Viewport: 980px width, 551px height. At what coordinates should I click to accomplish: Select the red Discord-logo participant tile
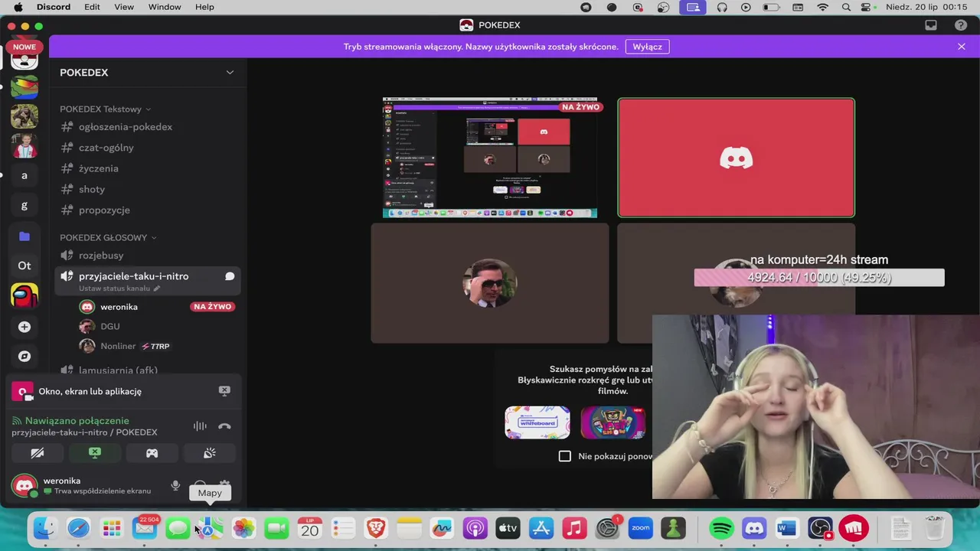tap(736, 158)
